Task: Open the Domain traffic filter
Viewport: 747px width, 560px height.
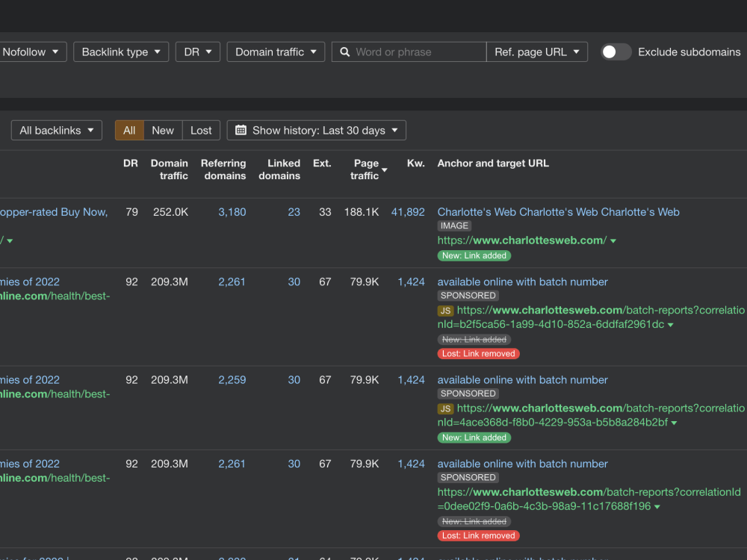Action: [x=276, y=52]
